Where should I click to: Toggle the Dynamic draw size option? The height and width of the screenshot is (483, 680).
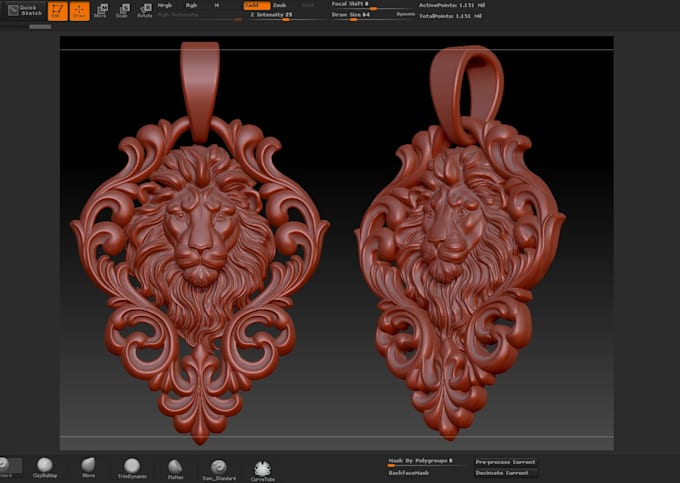pyautogui.click(x=406, y=14)
